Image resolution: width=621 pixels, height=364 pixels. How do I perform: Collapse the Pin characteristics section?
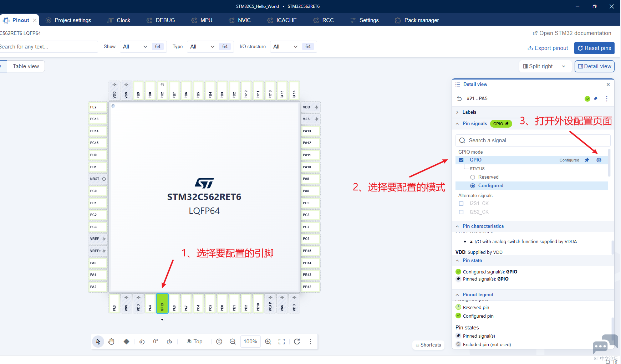click(x=457, y=226)
